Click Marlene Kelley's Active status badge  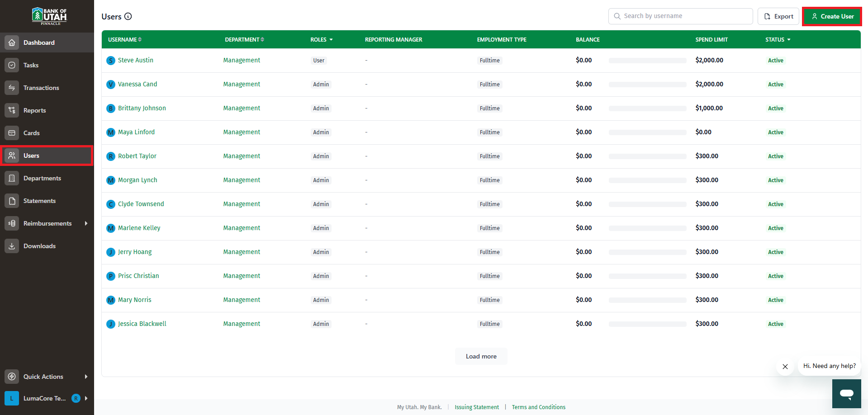(x=775, y=228)
